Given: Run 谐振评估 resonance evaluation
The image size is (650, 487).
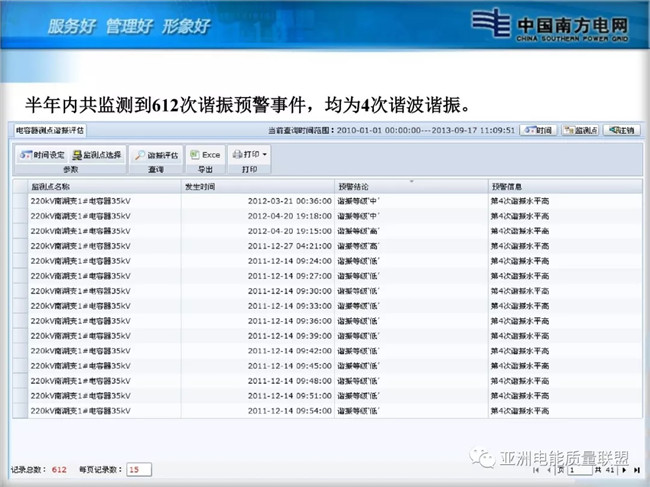Looking at the screenshot, I should coord(156,155).
